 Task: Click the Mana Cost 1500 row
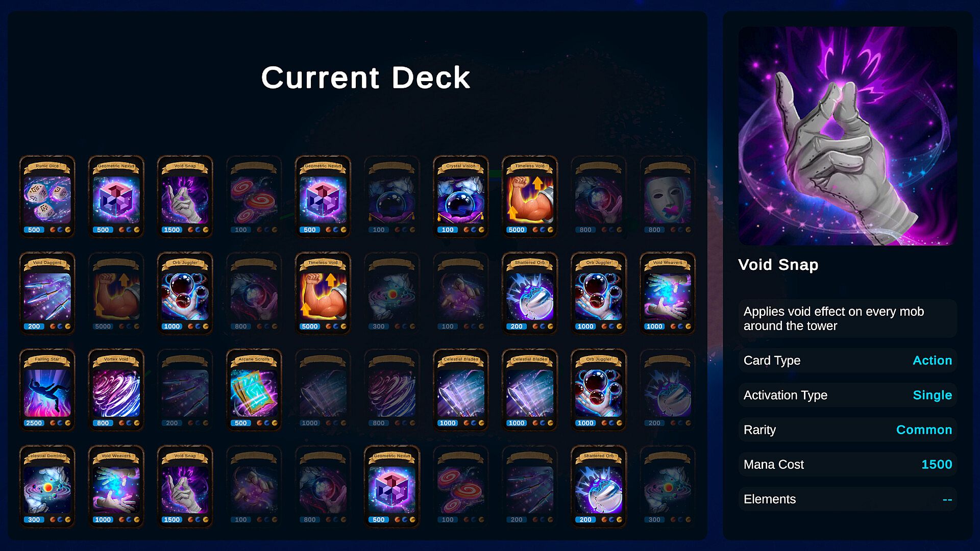pyautogui.click(x=847, y=464)
